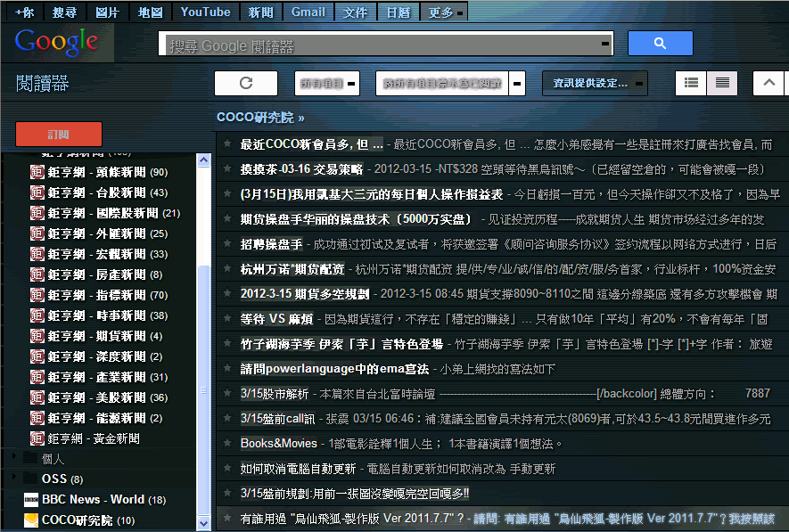Screen dimensions: 789x532
Task: Click the 鉅亨網 能源新聞 feed icon
Action: pyautogui.click(x=37, y=418)
